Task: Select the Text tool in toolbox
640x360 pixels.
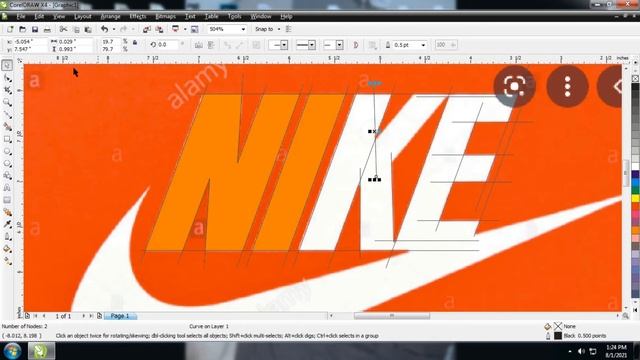Action: point(7,188)
